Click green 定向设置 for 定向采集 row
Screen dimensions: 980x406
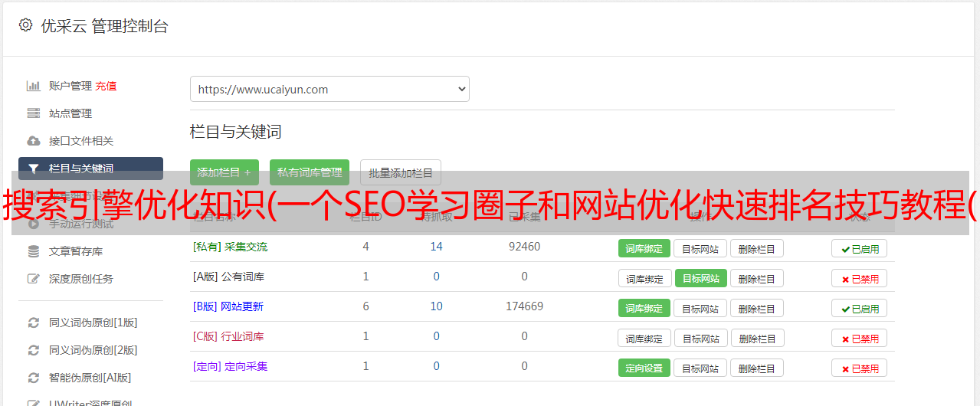pyautogui.click(x=644, y=368)
